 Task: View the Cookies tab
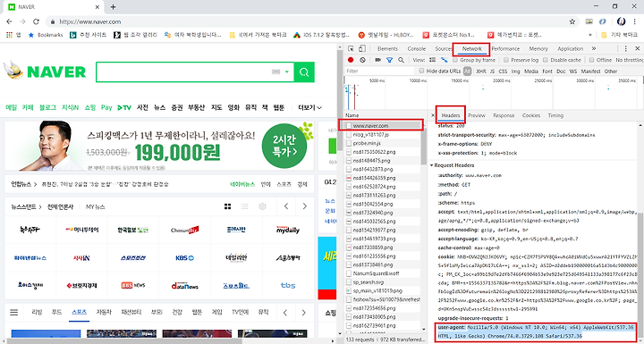(x=531, y=115)
